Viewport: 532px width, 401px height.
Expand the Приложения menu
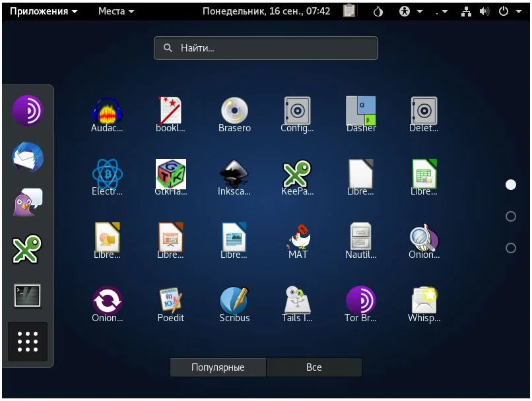point(43,11)
